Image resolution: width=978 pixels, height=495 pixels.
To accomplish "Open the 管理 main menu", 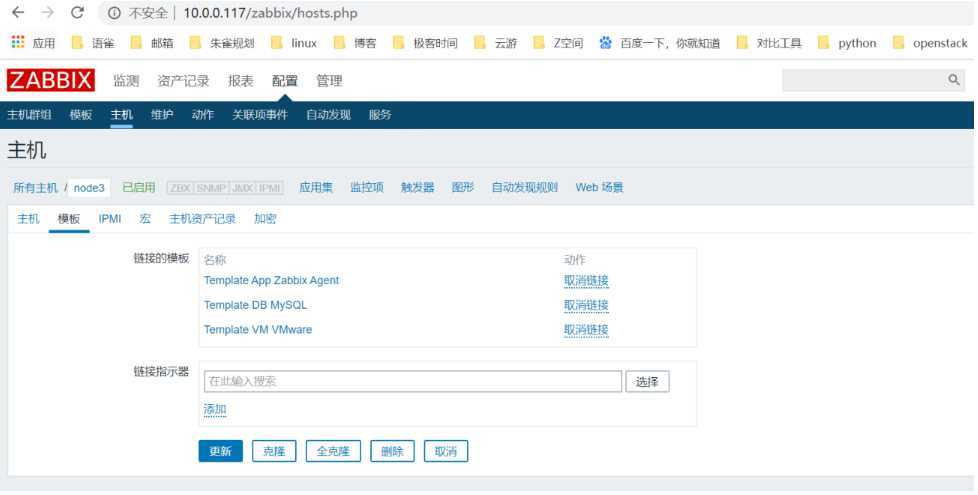I will pos(329,80).
